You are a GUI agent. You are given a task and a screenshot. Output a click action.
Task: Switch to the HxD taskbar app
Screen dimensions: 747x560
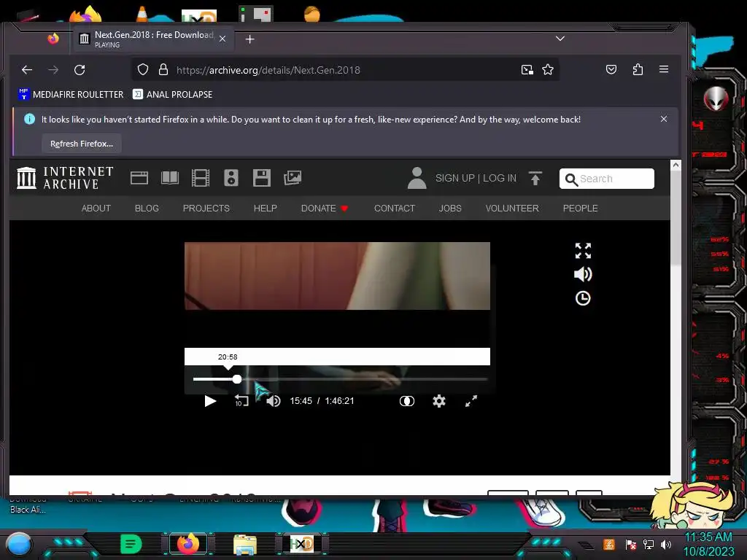click(301, 544)
